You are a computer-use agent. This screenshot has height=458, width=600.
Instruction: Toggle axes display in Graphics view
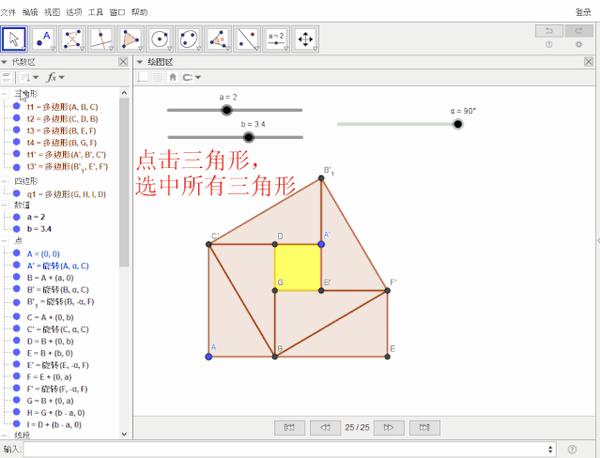(x=143, y=77)
